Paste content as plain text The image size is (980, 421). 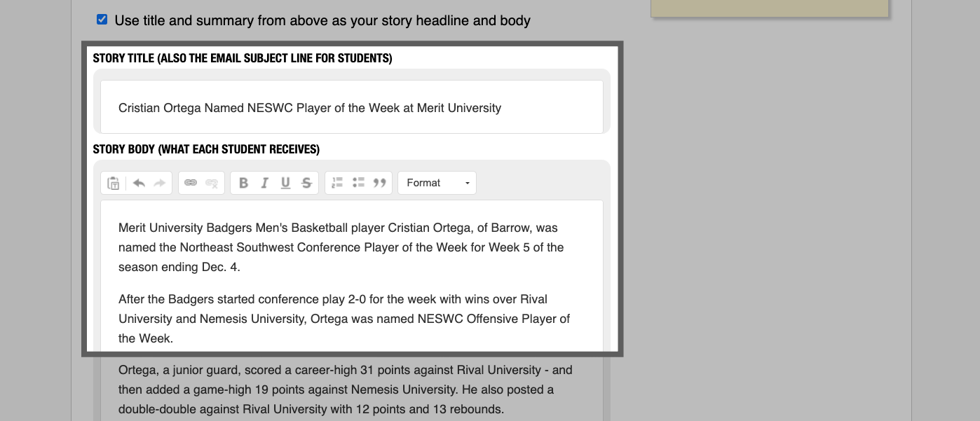pyautogui.click(x=112, y=183)
